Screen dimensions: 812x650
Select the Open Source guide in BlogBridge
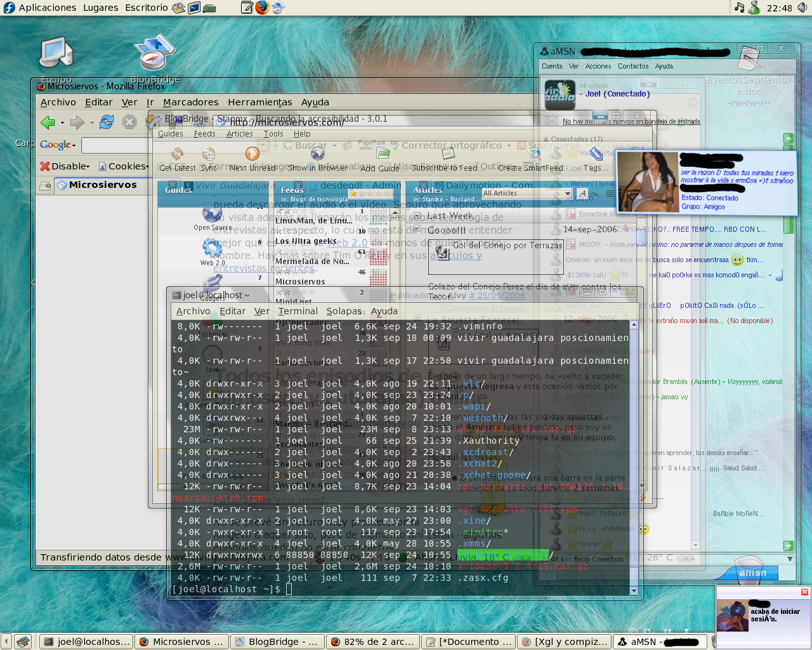pos(213,218)
